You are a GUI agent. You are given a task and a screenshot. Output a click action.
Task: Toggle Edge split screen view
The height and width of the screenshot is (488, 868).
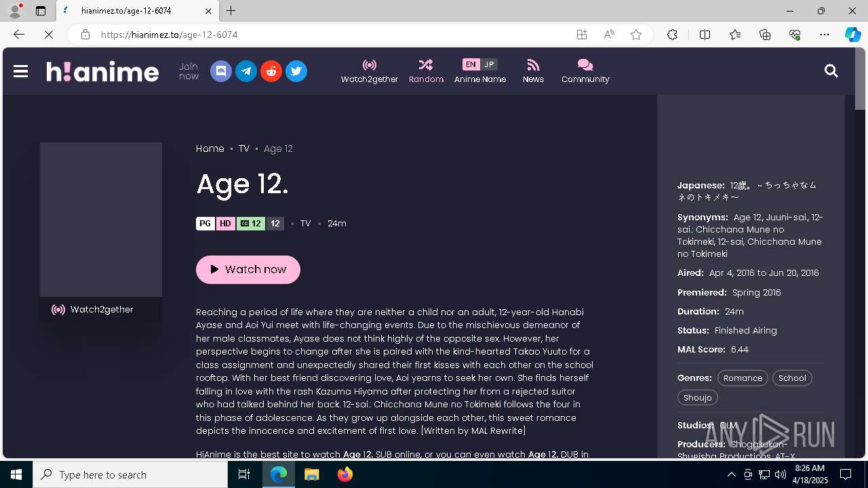705,35
